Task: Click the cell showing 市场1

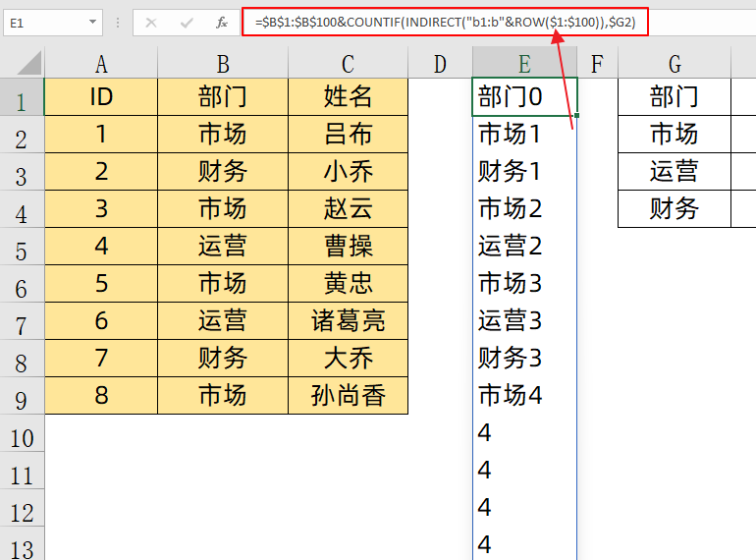Action: pos(524,134)
